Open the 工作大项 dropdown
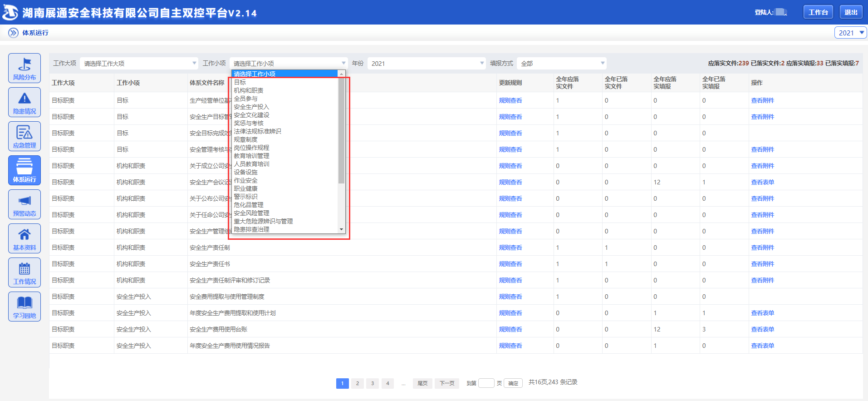 point(139,64)
